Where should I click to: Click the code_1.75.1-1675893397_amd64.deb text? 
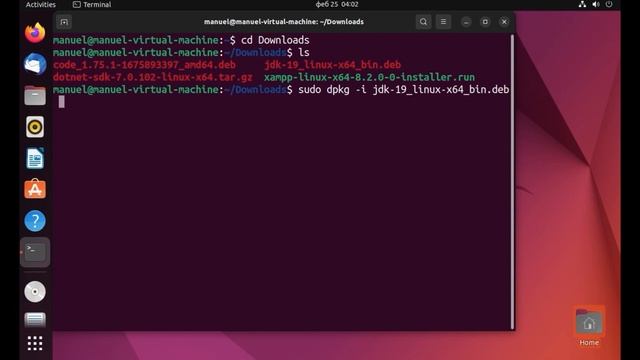click(x=144, y=65)
